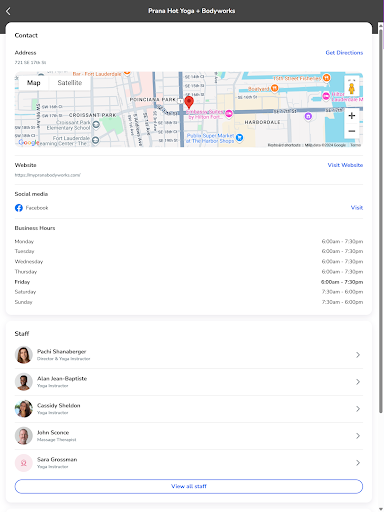Click the Facebook logo icon
Screen dimensions: 384x512
tap(19, 208)
